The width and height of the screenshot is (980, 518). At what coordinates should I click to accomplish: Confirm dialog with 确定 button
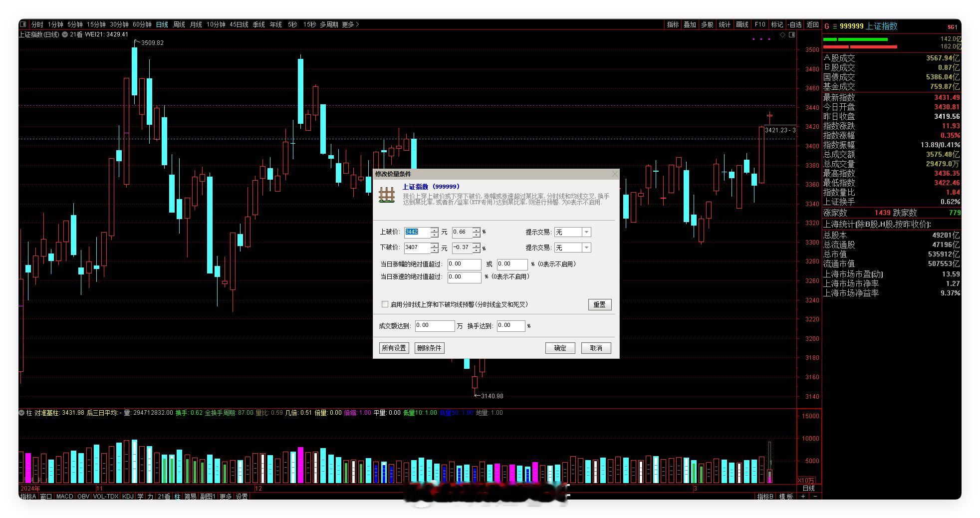(x=560, y=348)
